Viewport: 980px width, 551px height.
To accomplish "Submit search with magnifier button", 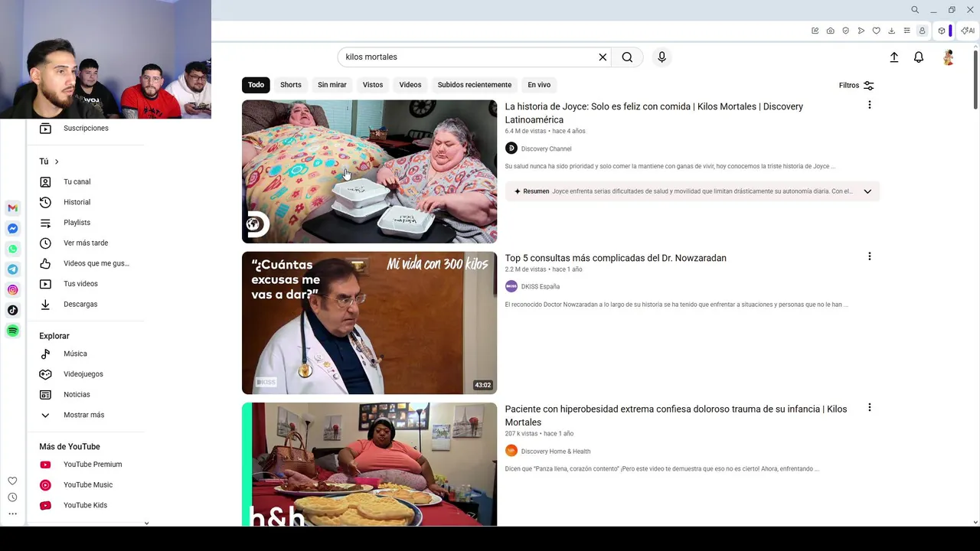I will tap(627, 57).
